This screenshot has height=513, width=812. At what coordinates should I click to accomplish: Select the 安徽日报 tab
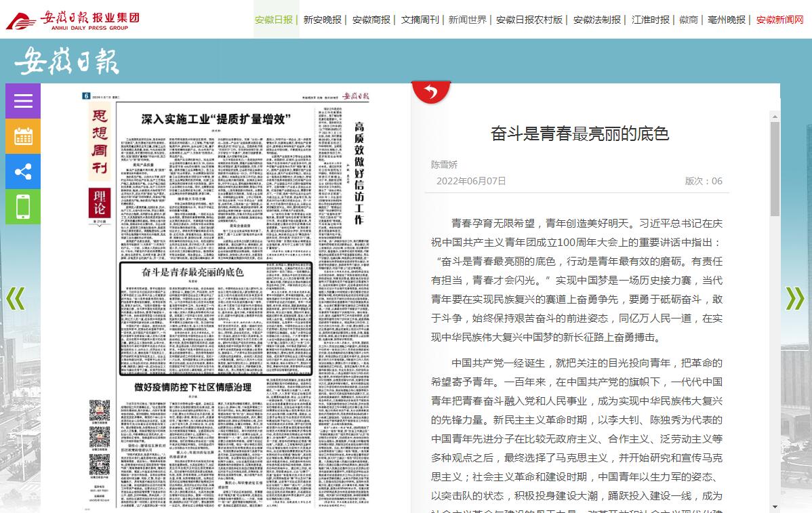274,20
